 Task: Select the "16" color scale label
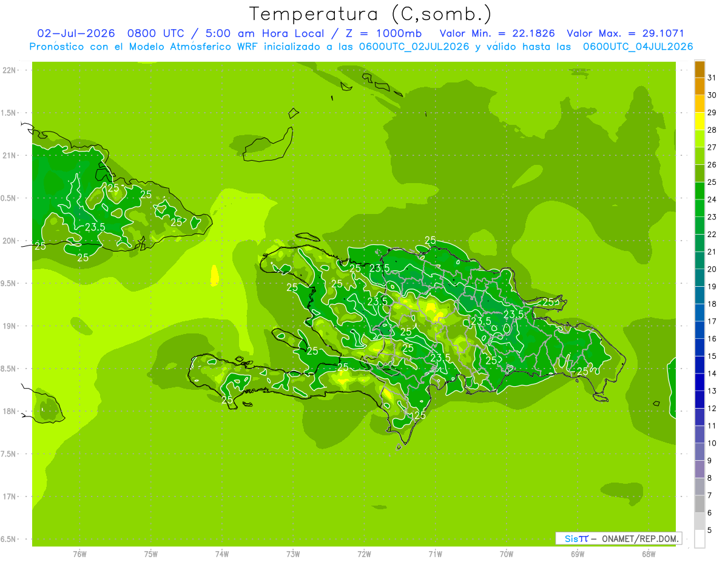[x=712, y=339]
